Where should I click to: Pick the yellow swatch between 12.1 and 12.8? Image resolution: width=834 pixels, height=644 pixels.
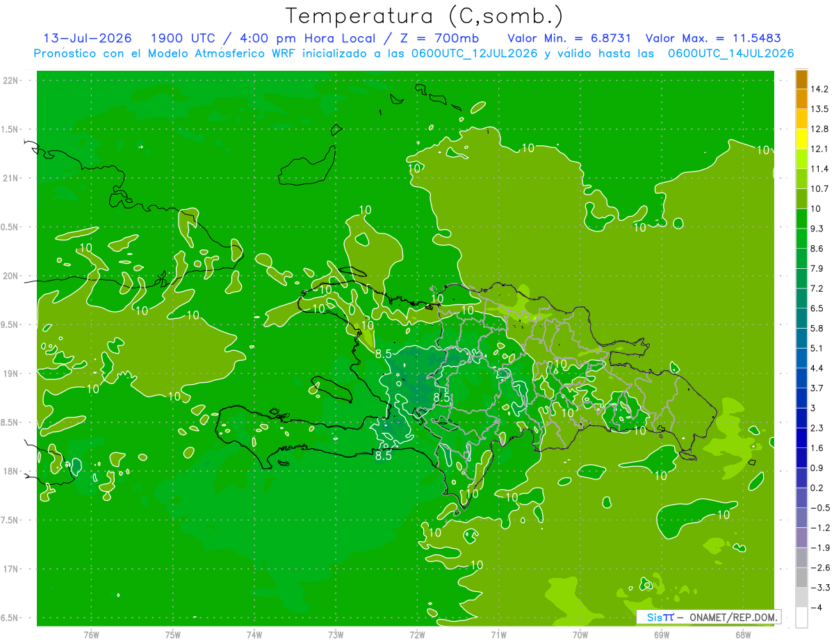click(x=801, y=139)
